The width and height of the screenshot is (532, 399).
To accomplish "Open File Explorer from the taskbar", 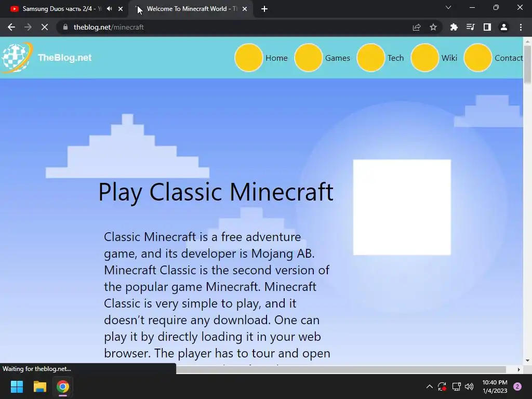I will [x=39, y=387].
